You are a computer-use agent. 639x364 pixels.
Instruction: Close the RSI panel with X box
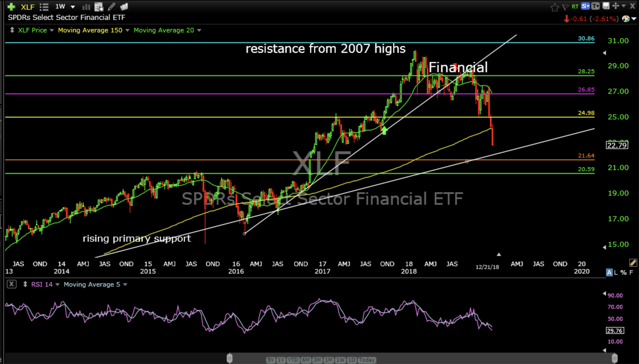(x=11, y=284)
